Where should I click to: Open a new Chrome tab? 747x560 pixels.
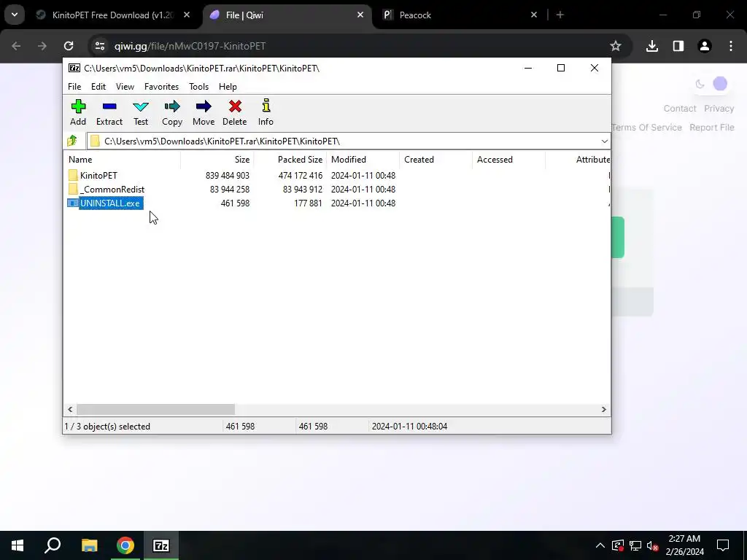click(x=560, y=15)
